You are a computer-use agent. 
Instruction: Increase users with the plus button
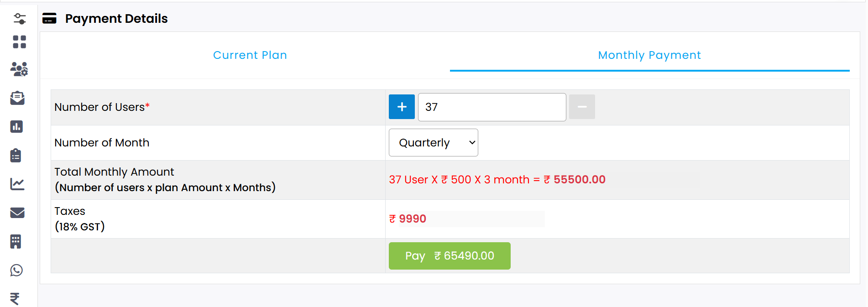coord(401,107)
